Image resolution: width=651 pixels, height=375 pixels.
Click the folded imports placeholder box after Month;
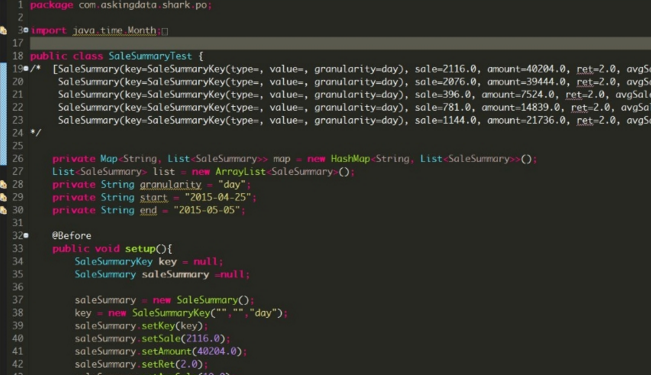pyautogui.click(x=165, y=31)
